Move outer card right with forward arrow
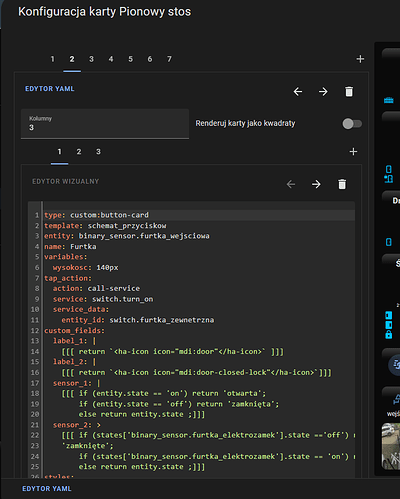The width and height of the screenshot is (400, 499). [323, 91]
